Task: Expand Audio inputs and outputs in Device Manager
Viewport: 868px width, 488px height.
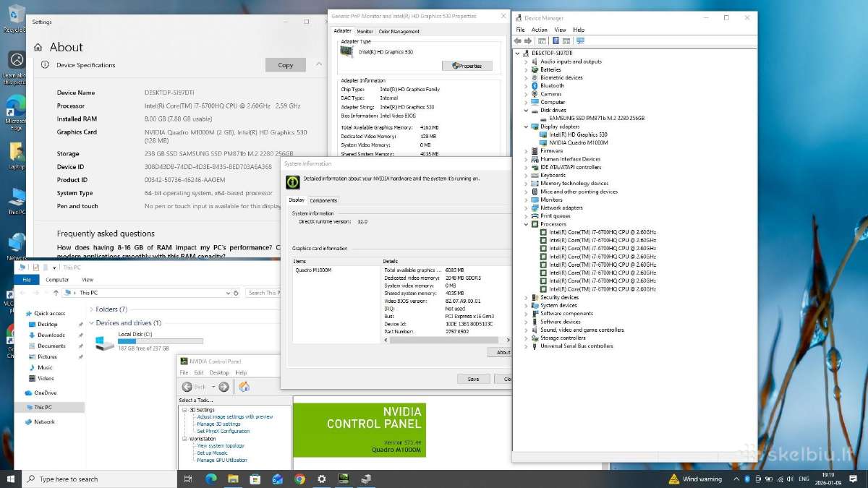Action: point(527,61)
